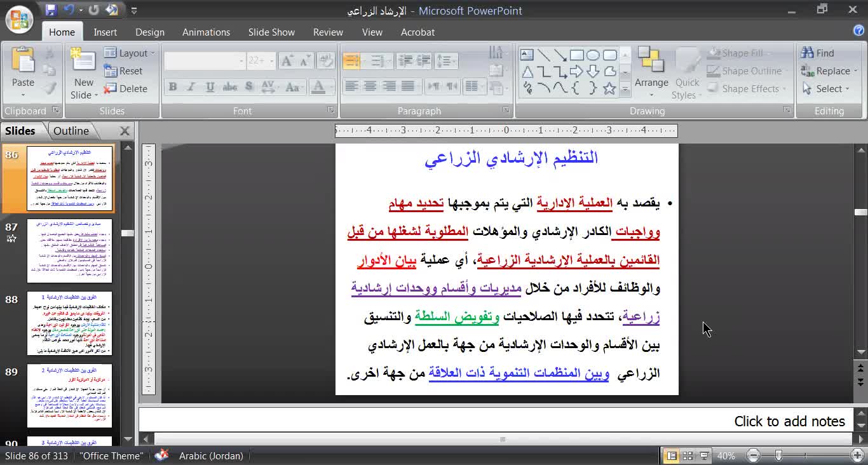Increase font size with Grow Font
This screenshot has width=868, height=465.
coord(287,61)
